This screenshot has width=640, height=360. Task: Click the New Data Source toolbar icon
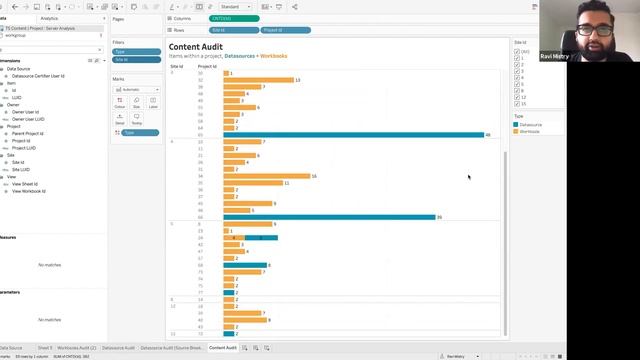[x=48, y=7]
